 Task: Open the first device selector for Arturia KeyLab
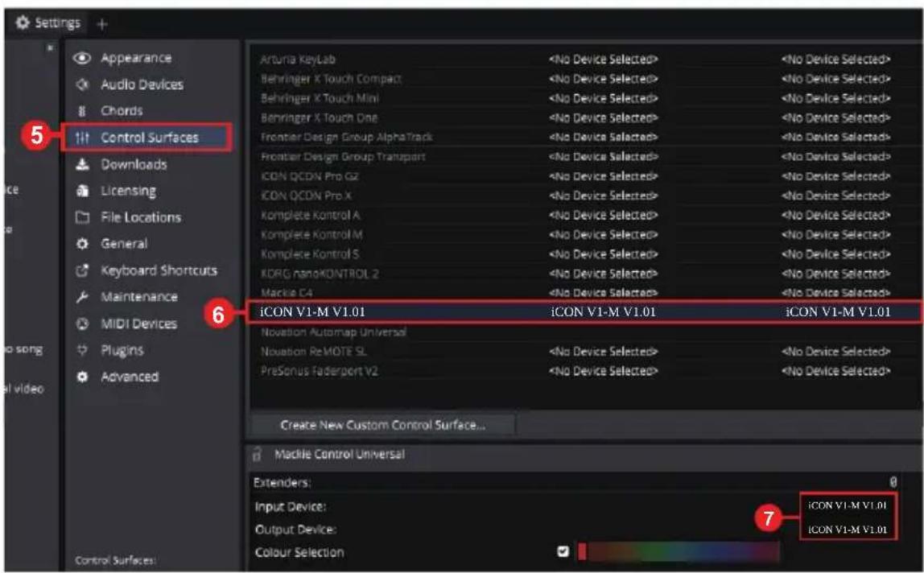604,60
